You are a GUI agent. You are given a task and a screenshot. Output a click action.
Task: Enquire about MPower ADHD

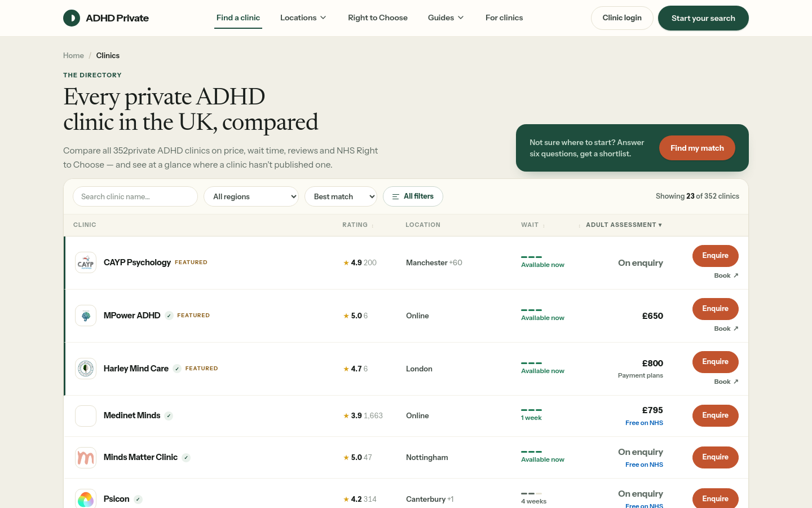point(716,309)
